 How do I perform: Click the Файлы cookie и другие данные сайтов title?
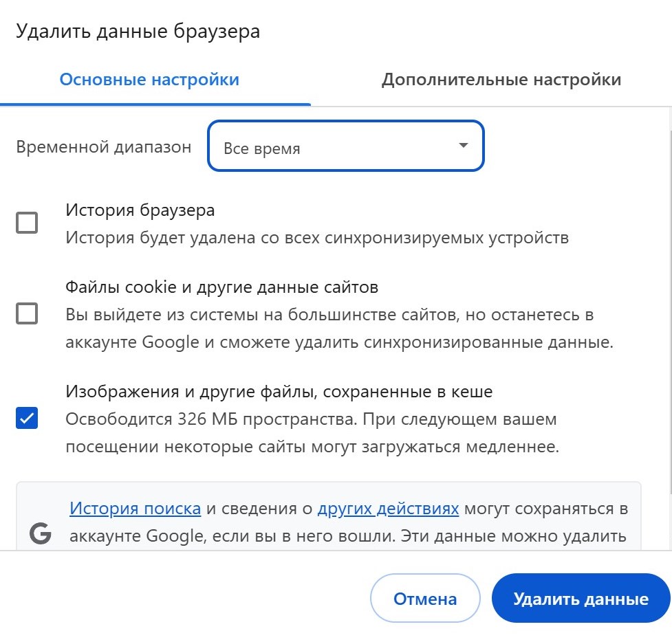pos(222,286)
